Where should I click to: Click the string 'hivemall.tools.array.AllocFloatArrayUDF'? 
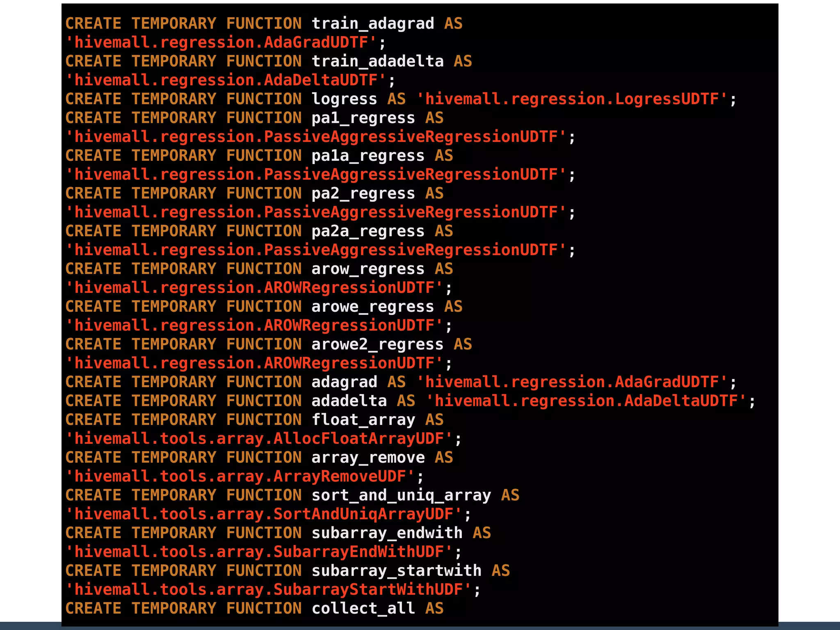pos(259,439)
